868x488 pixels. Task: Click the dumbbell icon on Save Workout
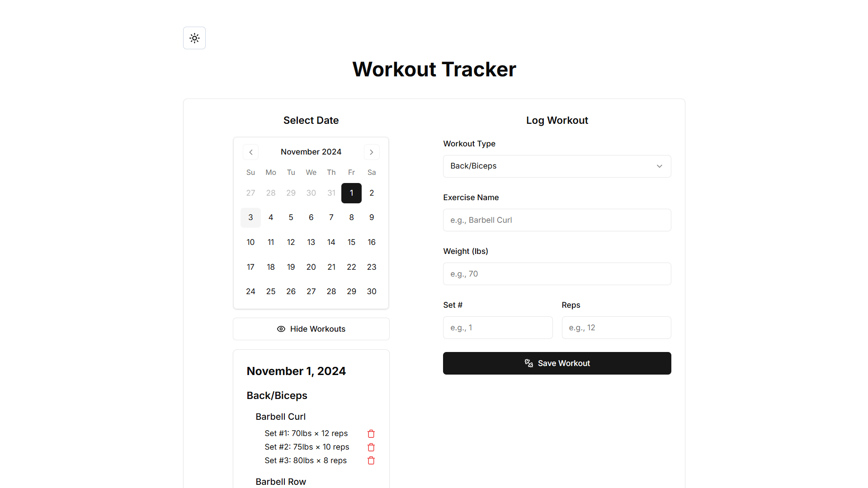(528, 363)
